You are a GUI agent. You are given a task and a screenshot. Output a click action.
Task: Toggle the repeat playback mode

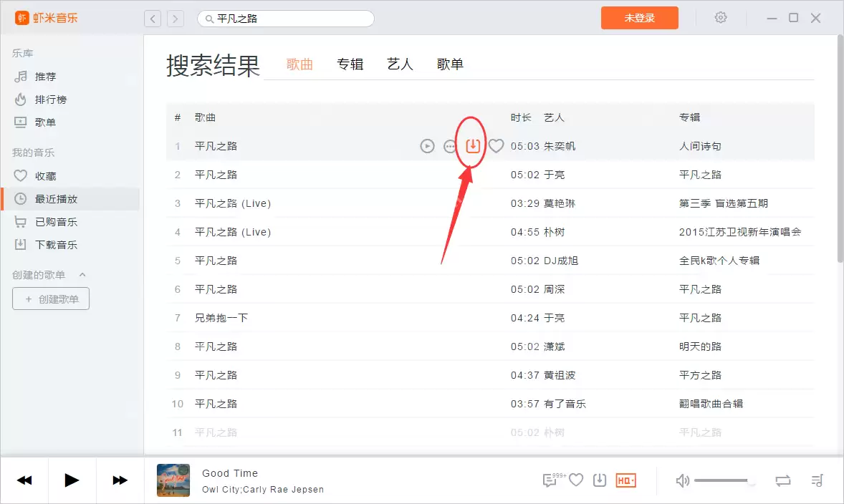pyautogui.click(x=783, y=480)
